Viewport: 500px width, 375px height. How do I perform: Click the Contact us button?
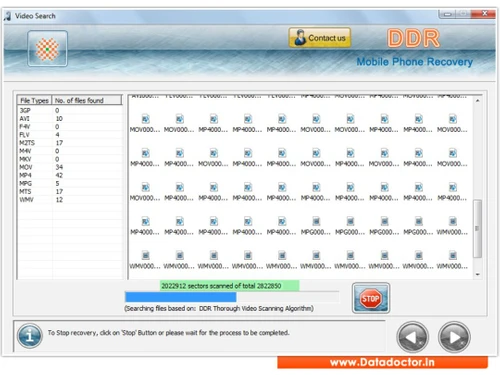coord(319,38)
